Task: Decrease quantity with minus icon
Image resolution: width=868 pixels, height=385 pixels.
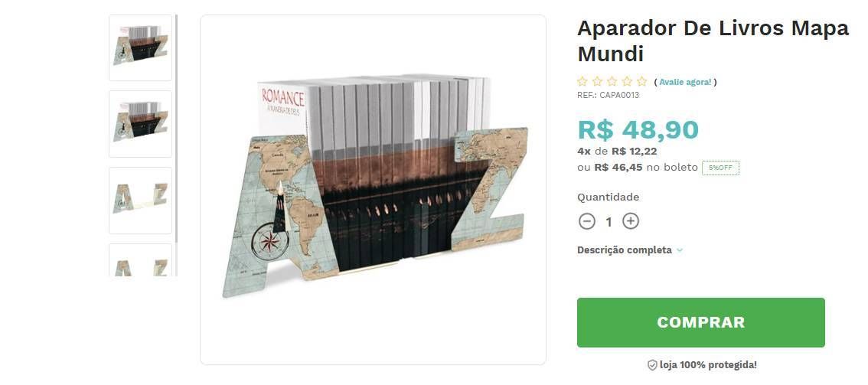Action: tap(587, 221)
